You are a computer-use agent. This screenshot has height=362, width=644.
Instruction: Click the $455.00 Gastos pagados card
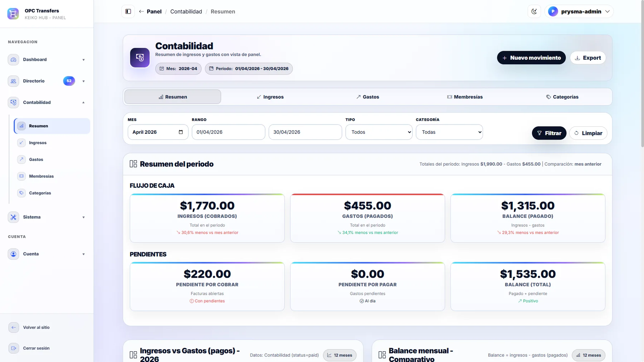pos(367,218)
